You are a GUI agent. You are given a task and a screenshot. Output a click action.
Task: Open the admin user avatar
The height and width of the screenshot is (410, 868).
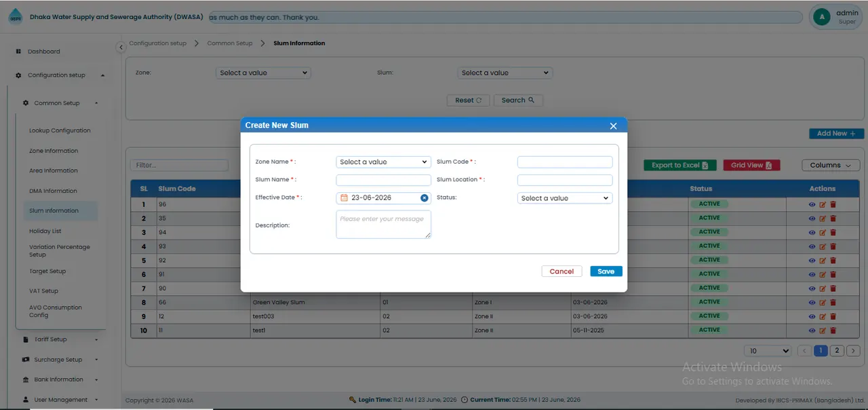822,17
